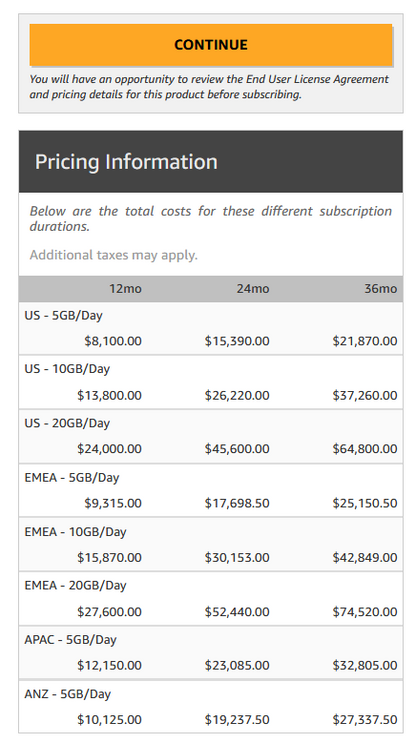Select the Pricing Information header
The width and height of the screenshot is (416, 743).
point(126,162)
